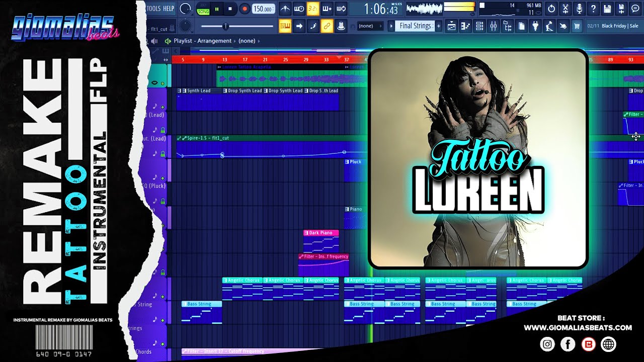Open the Channel rack icon
This screenshot has width=644, height=362.
479,26
